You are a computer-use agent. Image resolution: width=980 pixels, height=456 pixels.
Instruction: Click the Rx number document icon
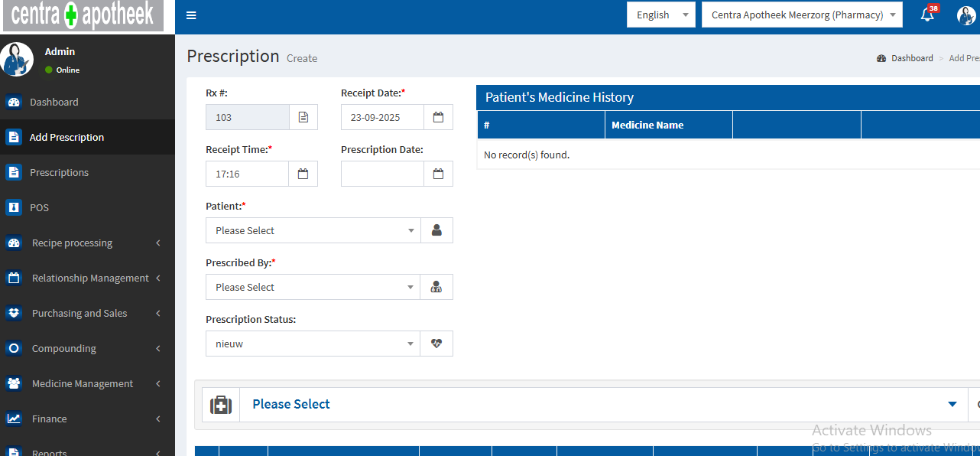(x=303, y=117)
